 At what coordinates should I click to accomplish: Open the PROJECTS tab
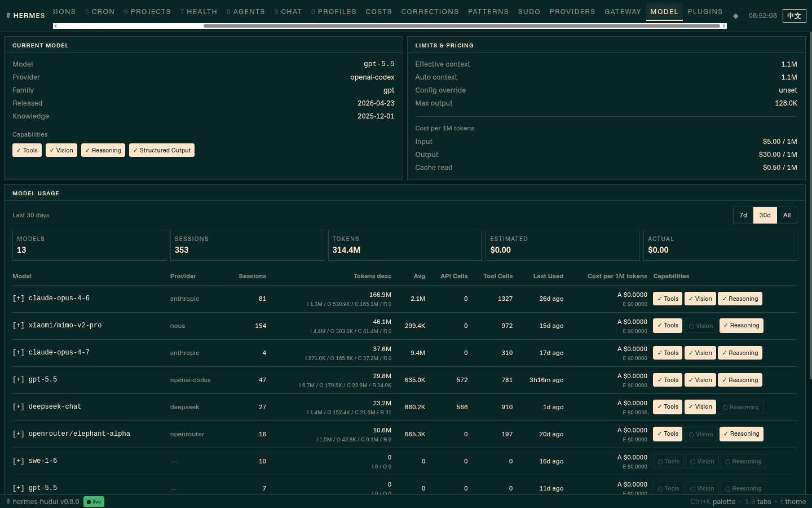click(147, 12)
